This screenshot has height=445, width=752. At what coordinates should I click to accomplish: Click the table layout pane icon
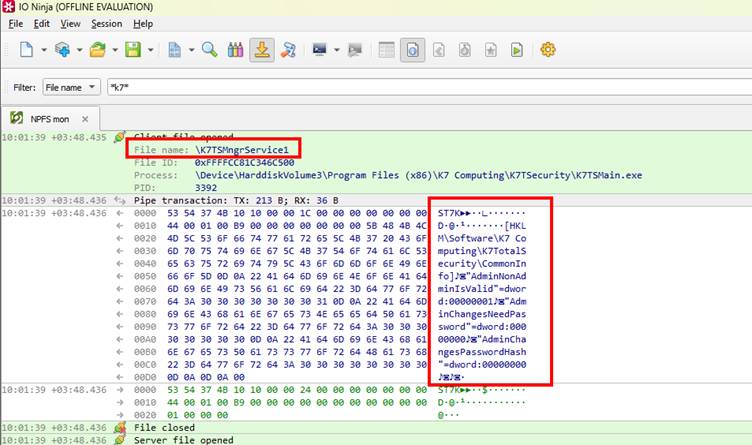coord(387,50)
